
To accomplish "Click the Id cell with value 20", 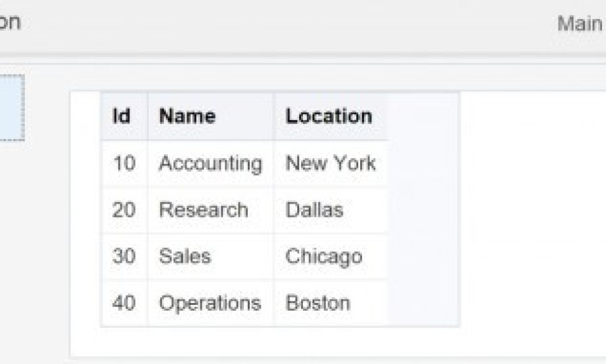I will click(x=124, y=210).
